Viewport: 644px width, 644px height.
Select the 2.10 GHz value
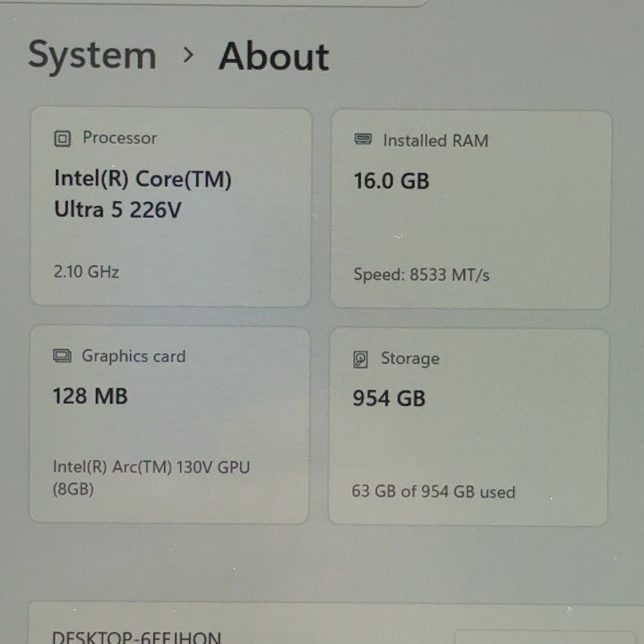[86, 272]
